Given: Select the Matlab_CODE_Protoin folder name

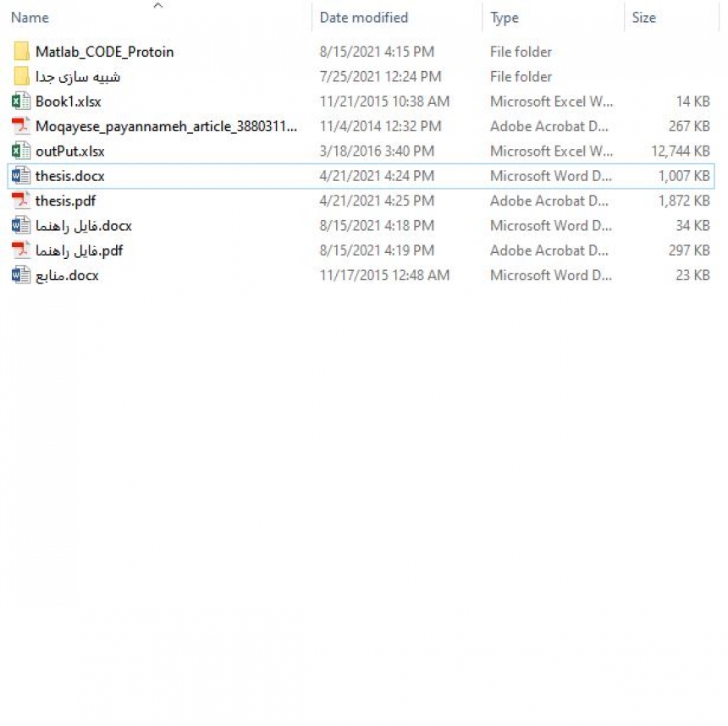Looking at the screenshot, I should pos(104,52).
